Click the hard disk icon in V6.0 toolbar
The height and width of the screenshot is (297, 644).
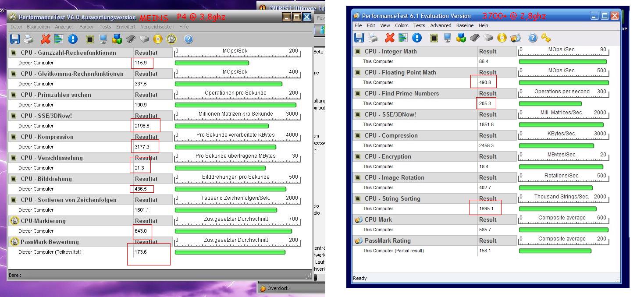coord(144,39)
